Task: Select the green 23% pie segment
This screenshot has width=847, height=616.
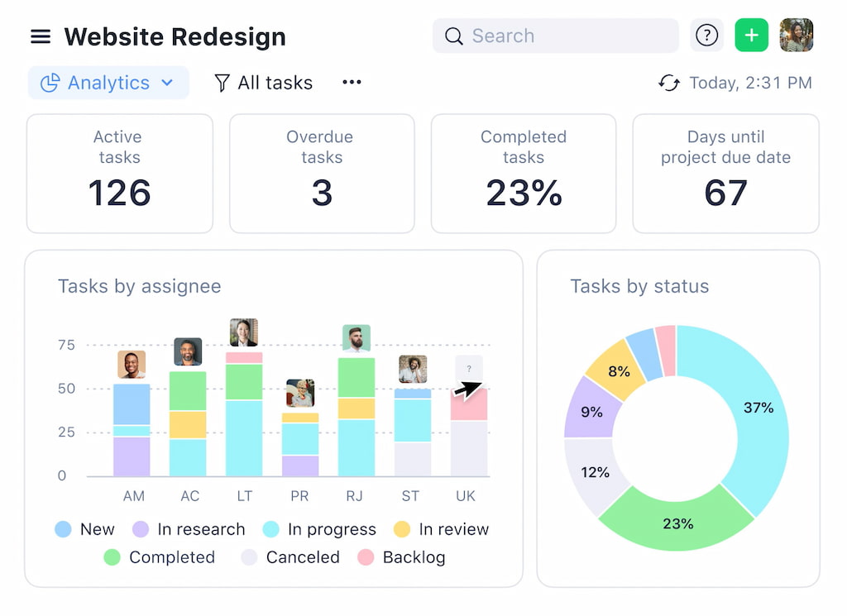Action: [x=678, y=523]
